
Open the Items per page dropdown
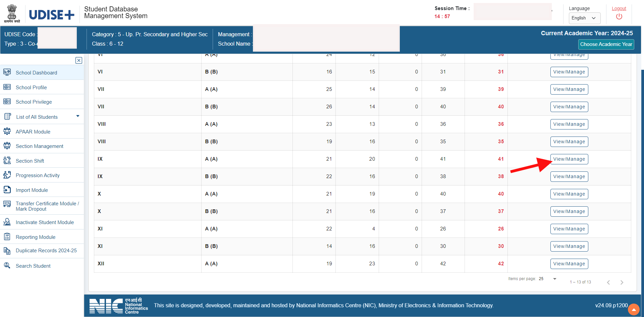pos(547,278)
